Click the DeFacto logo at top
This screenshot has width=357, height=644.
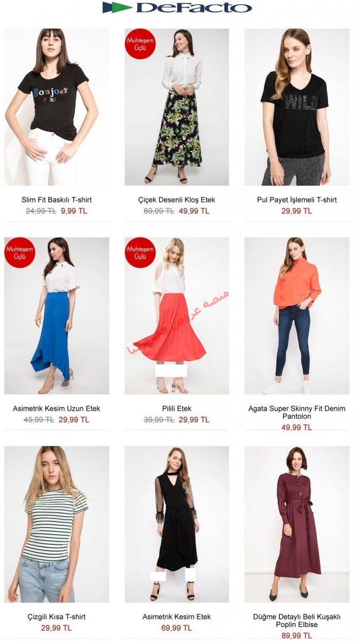click(x=177, y=8)
